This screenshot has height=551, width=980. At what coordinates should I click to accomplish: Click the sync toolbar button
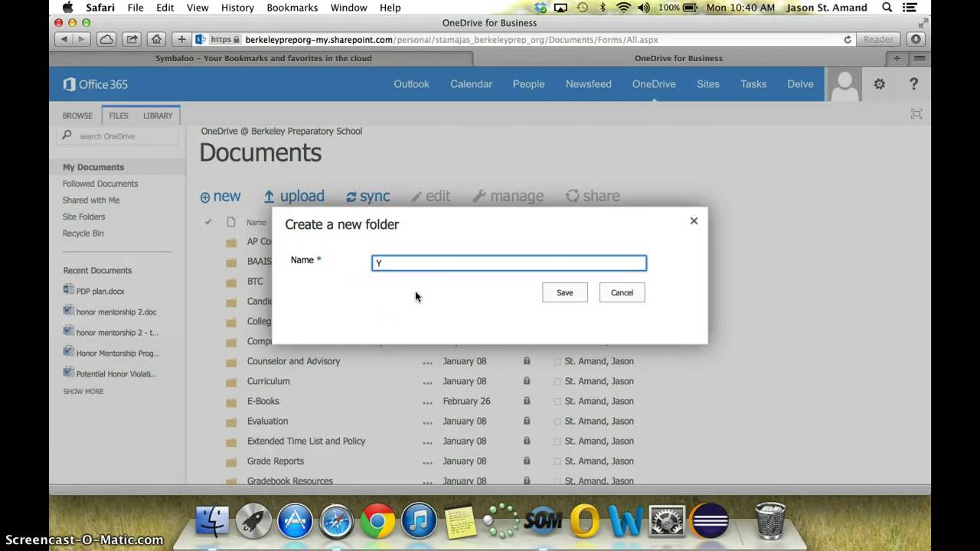(x=368, y=197)
